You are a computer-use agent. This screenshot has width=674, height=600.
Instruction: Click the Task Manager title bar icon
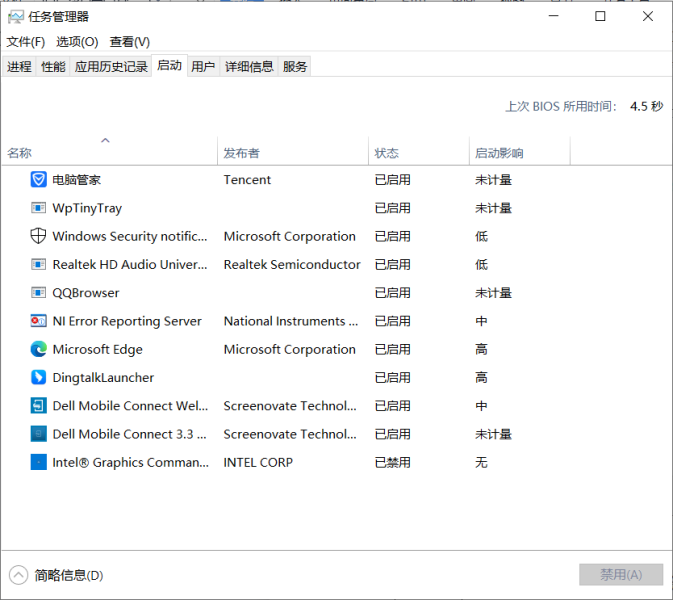coord(16,17)
